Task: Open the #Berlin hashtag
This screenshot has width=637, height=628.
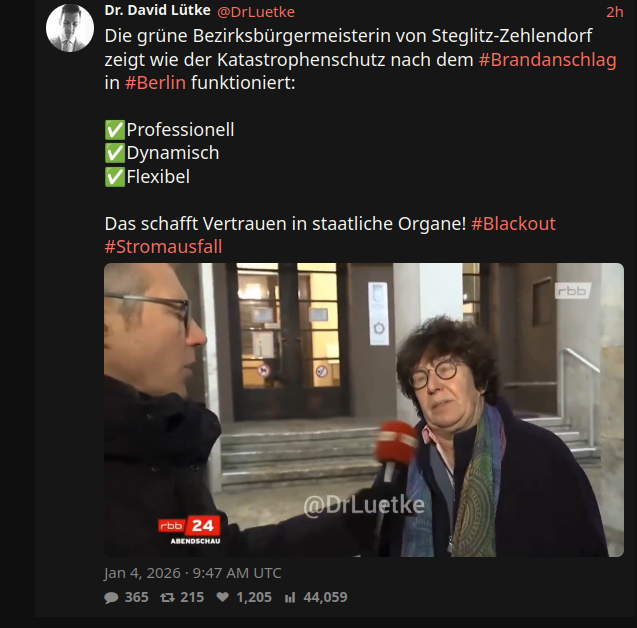Action: coord(155,83)
